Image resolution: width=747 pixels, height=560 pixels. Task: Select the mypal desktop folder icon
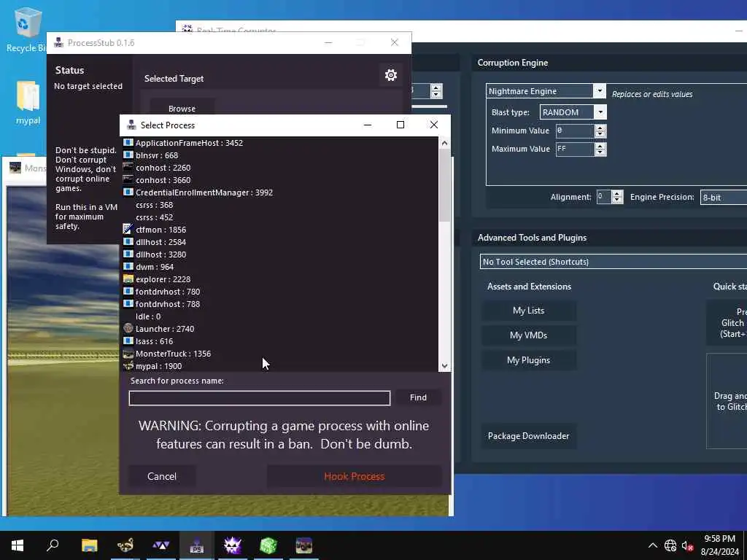click(x=28, y=104)
